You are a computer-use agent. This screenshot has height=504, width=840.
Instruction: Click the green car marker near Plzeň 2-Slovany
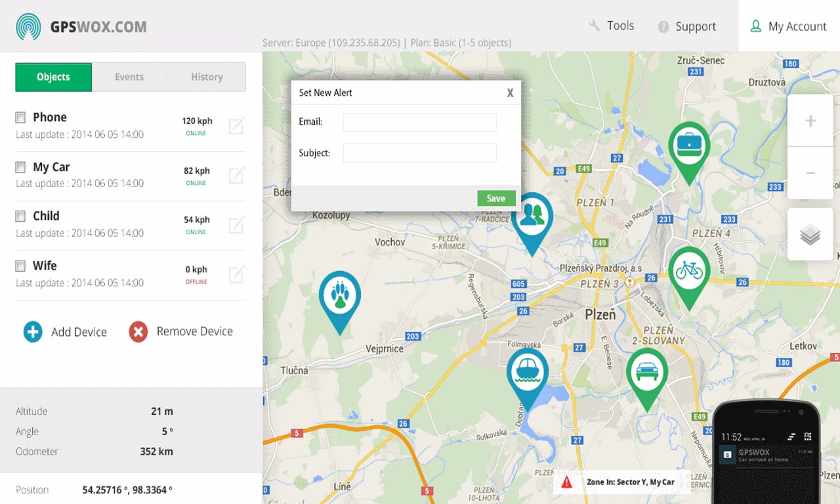tap(647, 371)
